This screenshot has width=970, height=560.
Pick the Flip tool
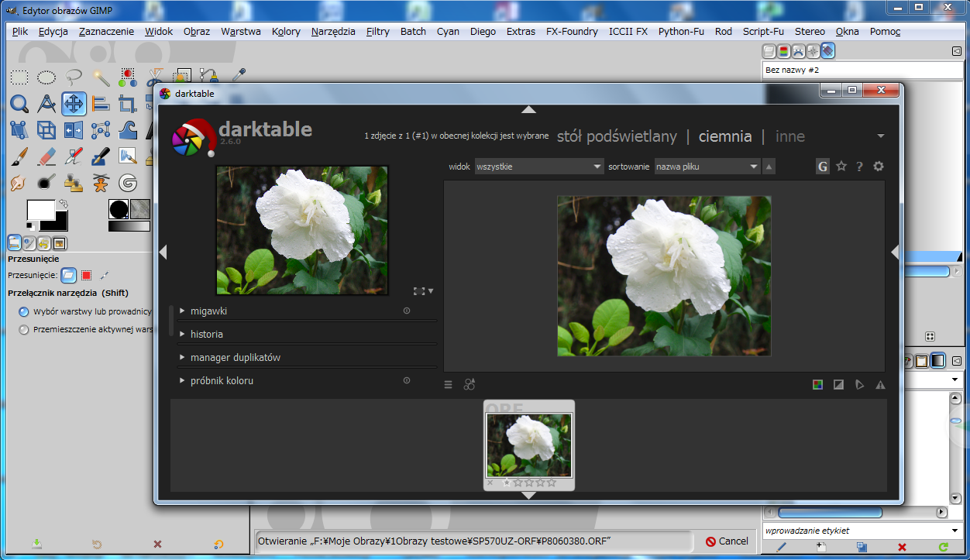pyautogui.click(x=74, y=130)
